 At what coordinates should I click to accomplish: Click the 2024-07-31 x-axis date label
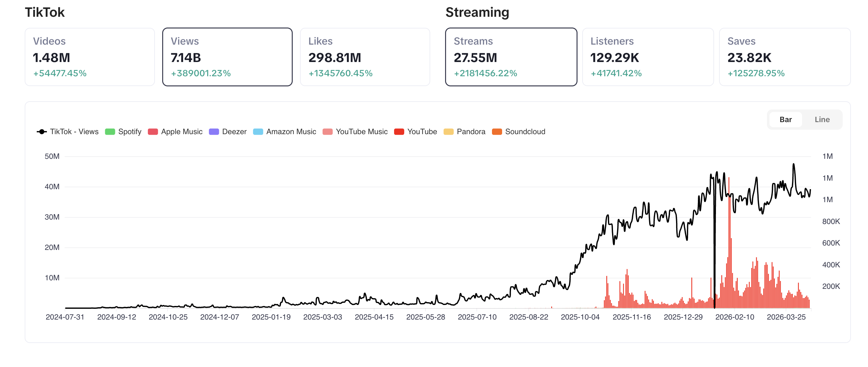[65, 317]
